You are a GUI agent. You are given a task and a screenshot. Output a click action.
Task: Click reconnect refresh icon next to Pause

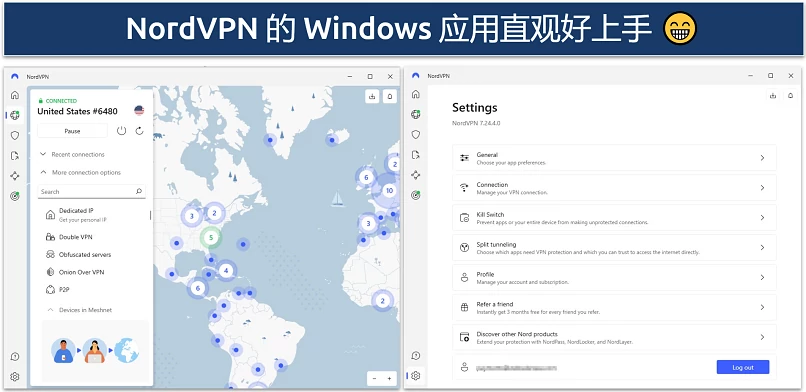139,131
